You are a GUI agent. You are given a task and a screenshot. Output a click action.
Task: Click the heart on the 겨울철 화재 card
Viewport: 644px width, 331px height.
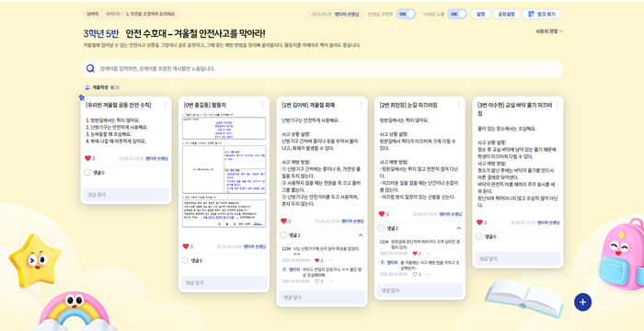click(283, 221)
